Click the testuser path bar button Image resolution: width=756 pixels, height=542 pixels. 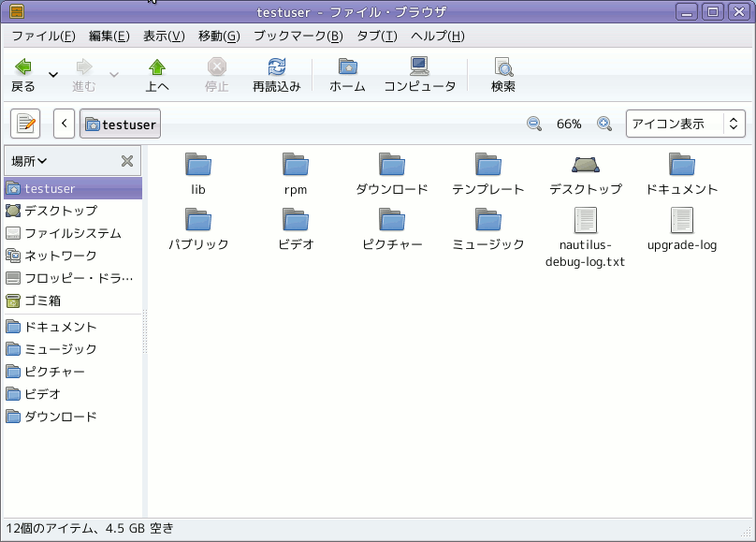coord(120,124)
